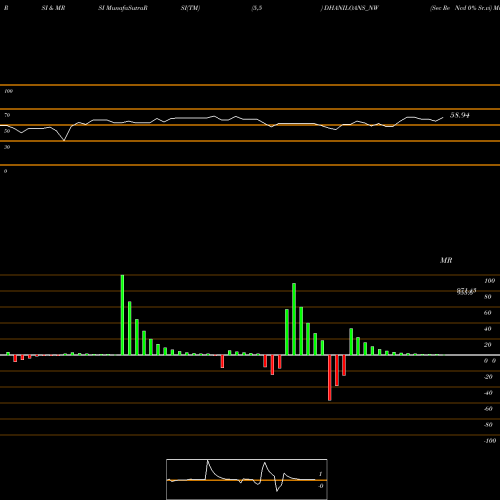Image resolution: width=500 pixels, height=500 pixels.
Task: Click the deepest red MR histogram bar
Action: tap(330, 378)
